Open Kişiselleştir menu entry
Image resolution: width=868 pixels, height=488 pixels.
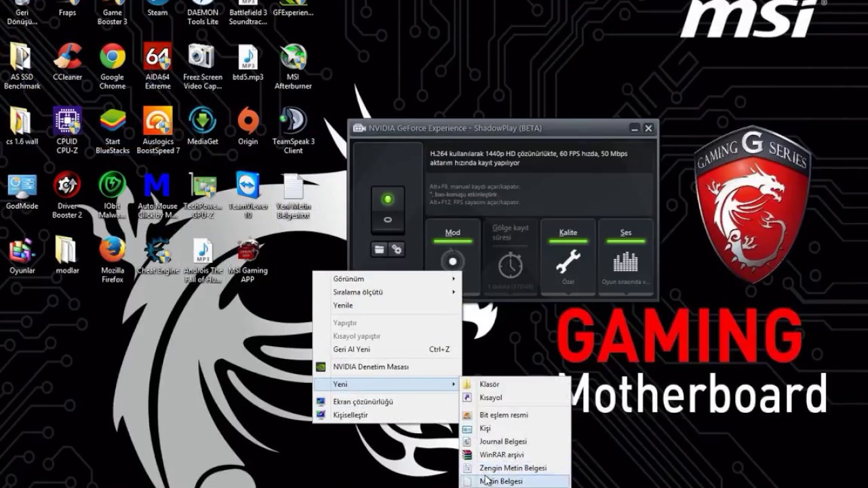(x=387, y=415)
